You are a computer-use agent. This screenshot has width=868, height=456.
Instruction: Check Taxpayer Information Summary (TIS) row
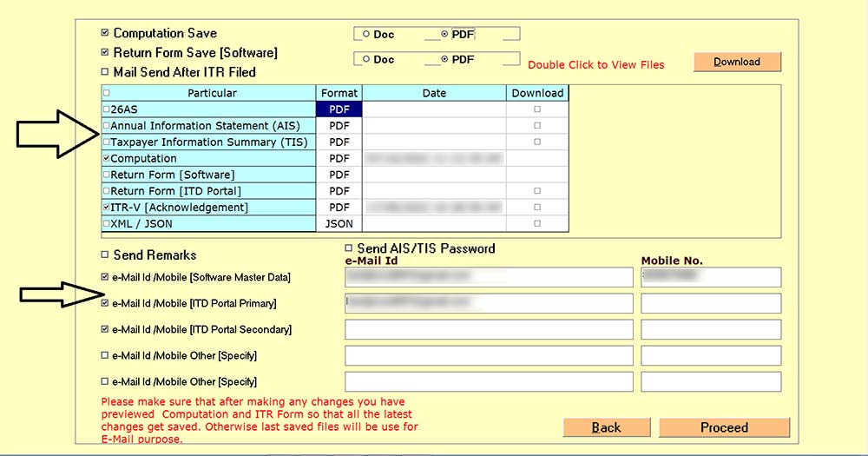point(107,142)
